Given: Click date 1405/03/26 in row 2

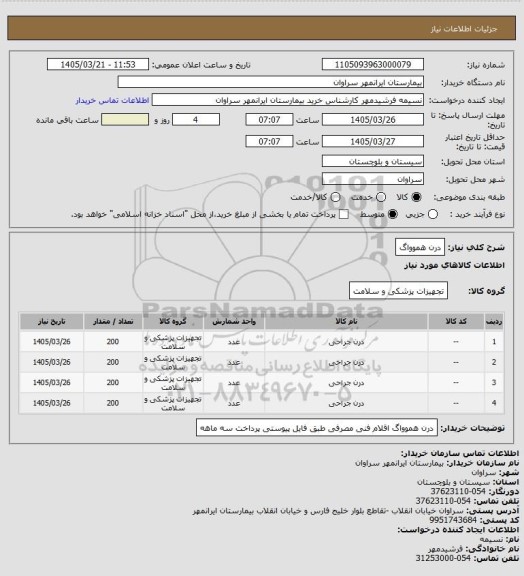Looking at the screenshot, I should click(51, 362).
